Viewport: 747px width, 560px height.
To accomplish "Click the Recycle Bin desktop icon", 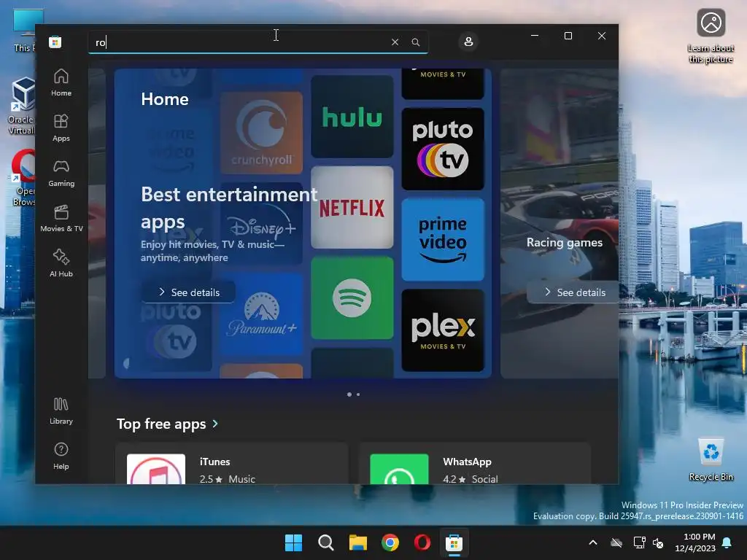I will (711, 459).
